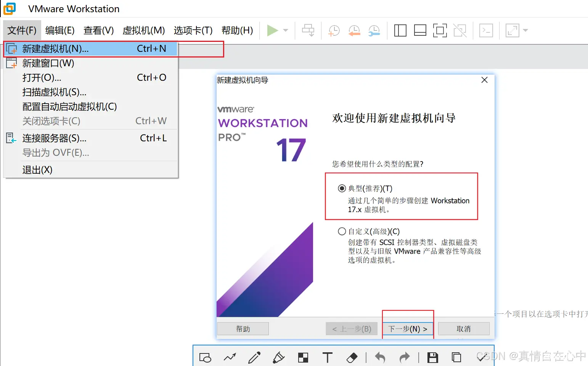Select the shape tool in the annotation bar

pyautogui.click(x=205, y=358)
